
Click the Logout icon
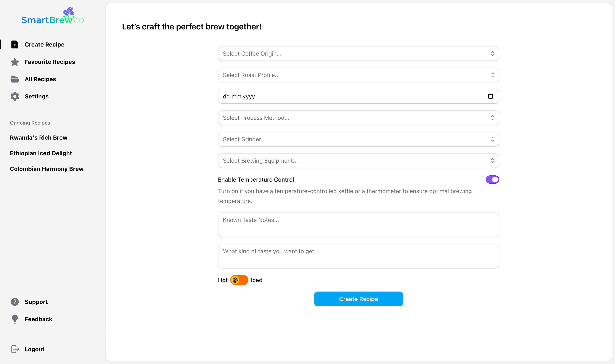tap(15, 349)
